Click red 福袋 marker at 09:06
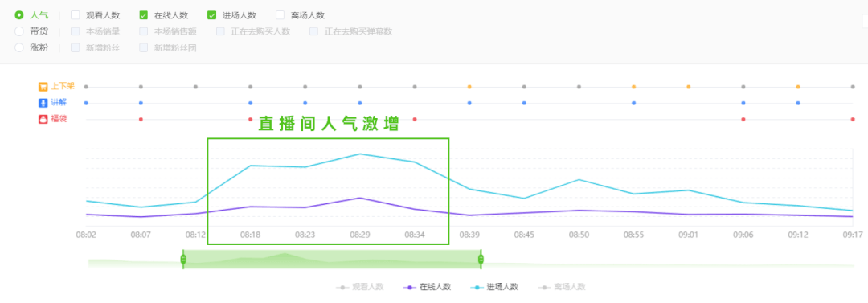Screen dimensions: 868x303 tap(743, 119)
